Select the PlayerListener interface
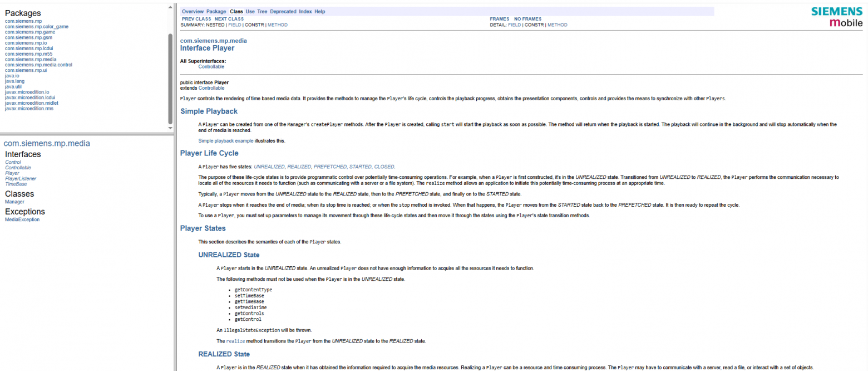 (x=21, y=178)
